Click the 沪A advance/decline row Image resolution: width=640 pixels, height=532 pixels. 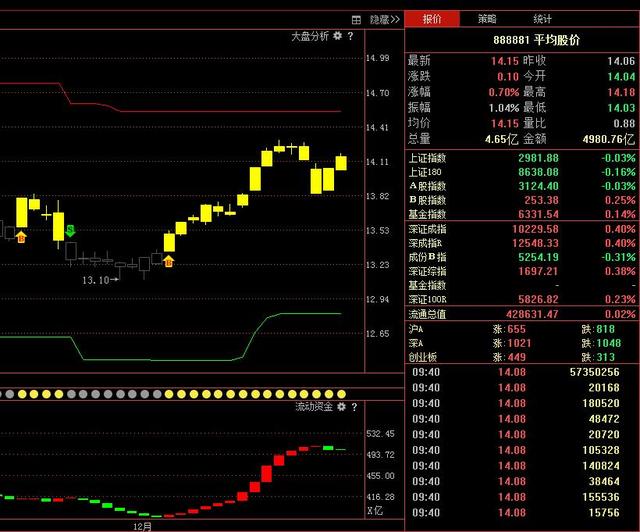pyautogui.click(x=522, y=329)
